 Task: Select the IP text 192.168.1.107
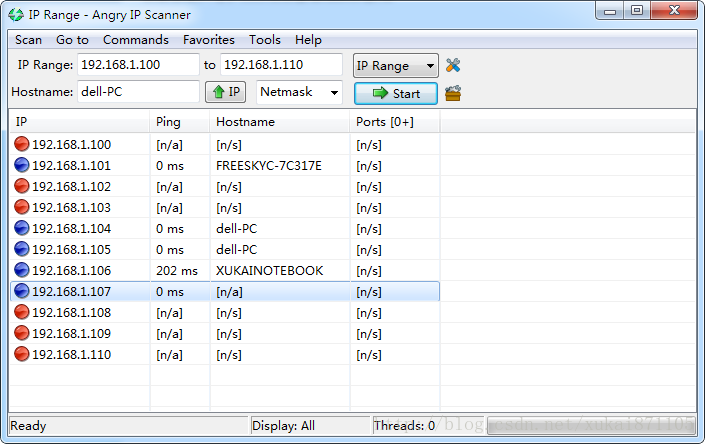(x=71, y=292)
